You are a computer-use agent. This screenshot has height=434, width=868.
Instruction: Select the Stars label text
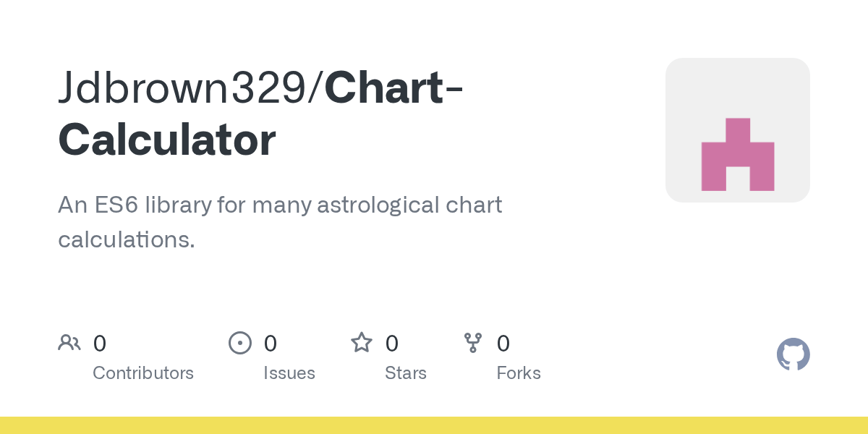[x=406, y=373]
